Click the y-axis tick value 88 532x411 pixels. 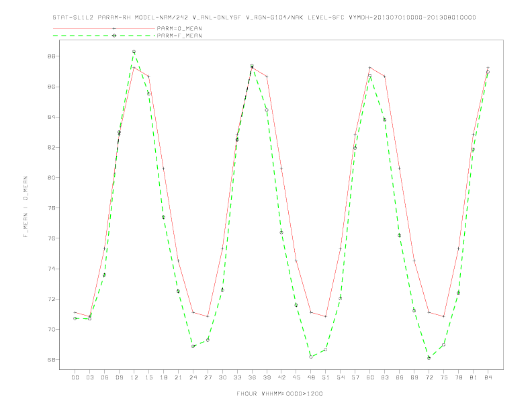[x=51, y=56]
